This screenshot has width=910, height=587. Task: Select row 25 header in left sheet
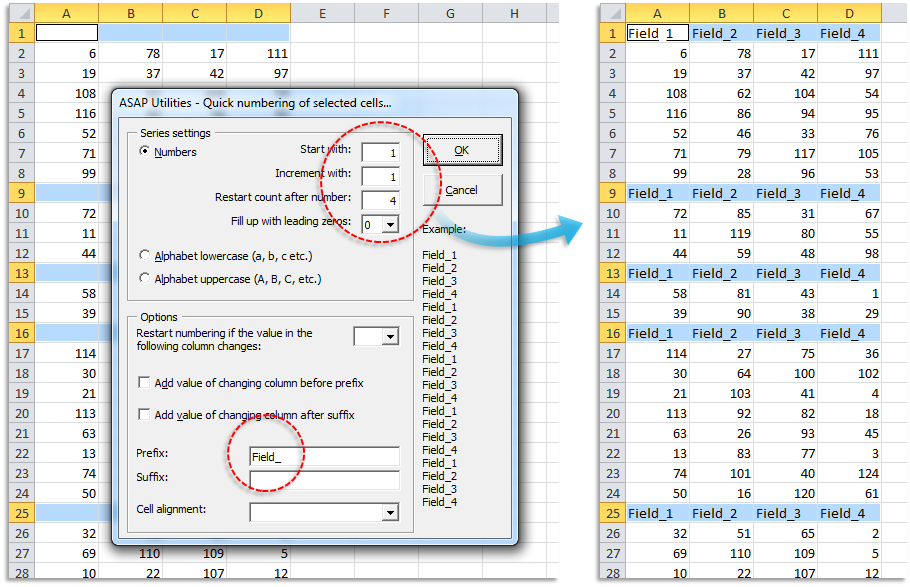21,513
